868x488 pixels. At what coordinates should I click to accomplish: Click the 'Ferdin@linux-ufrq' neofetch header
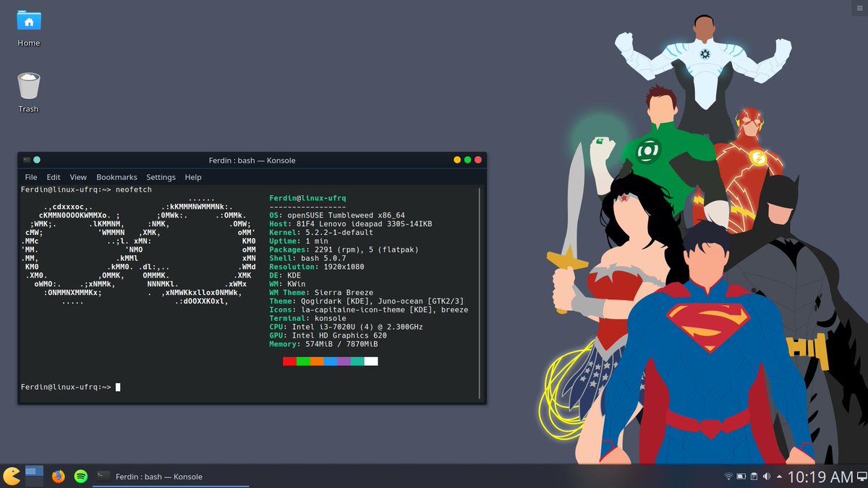(x=308, y=198)
